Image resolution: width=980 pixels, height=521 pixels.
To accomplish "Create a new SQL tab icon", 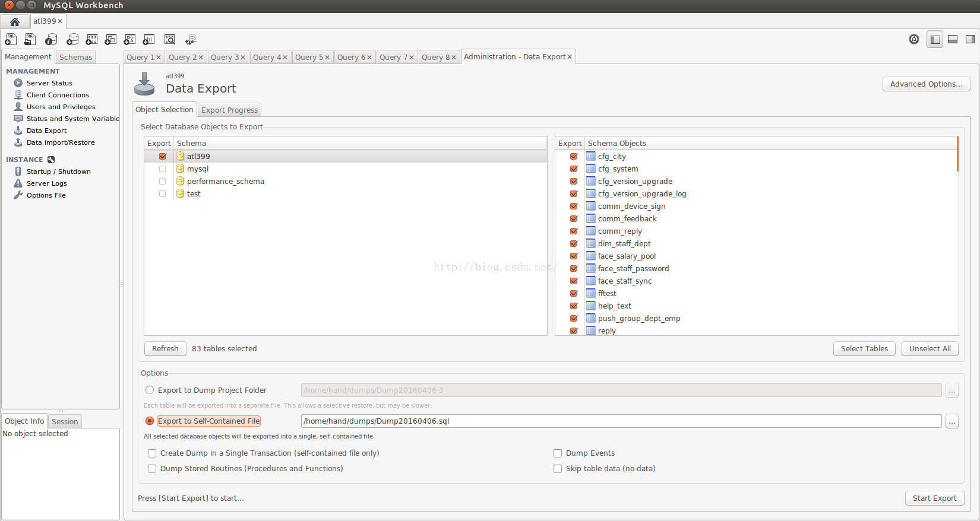I will (11, 40).
